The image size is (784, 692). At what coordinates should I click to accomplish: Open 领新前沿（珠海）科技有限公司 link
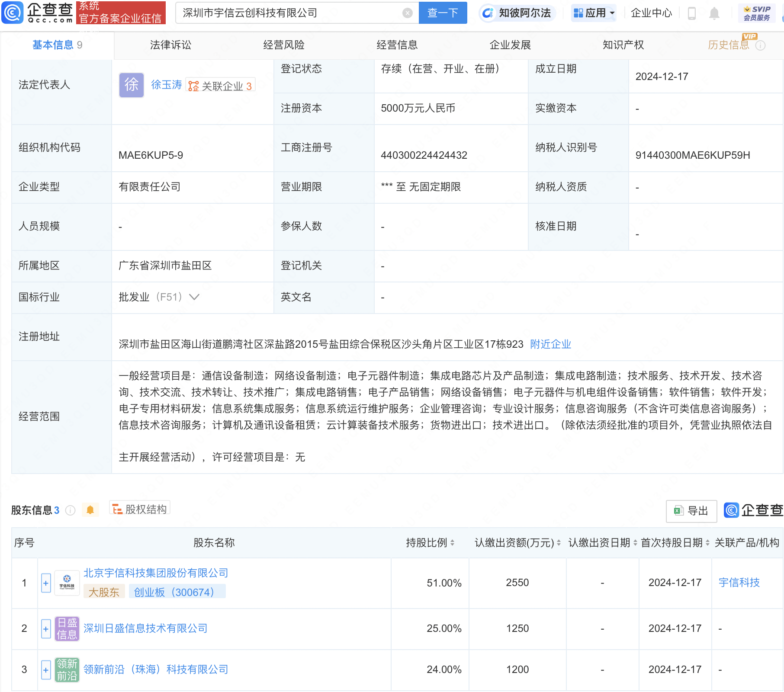(x=156, y=670)
